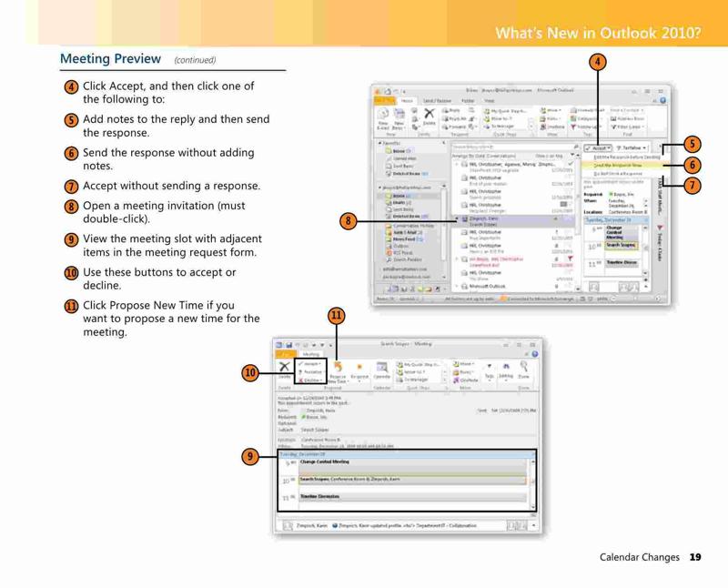This screenshot has width=728, height=588.
Task: Select Search Folders in folder list
Action: pos(403,259)
